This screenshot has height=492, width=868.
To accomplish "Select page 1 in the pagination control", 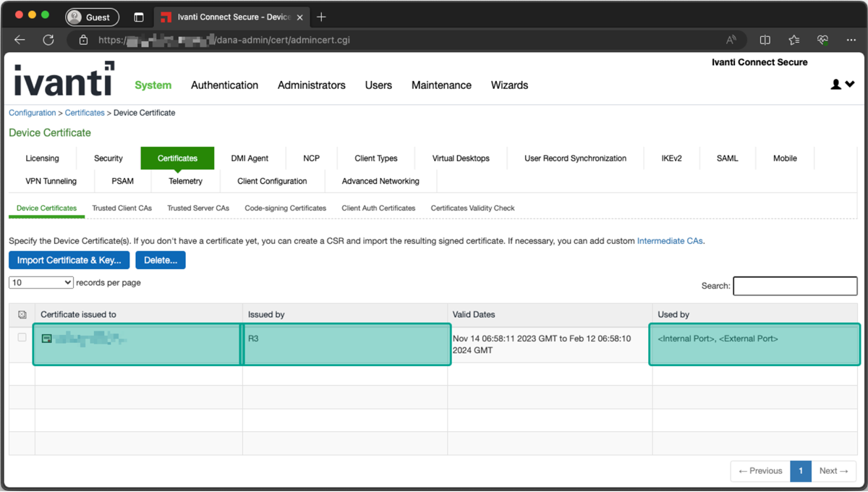I will (801, 470).
